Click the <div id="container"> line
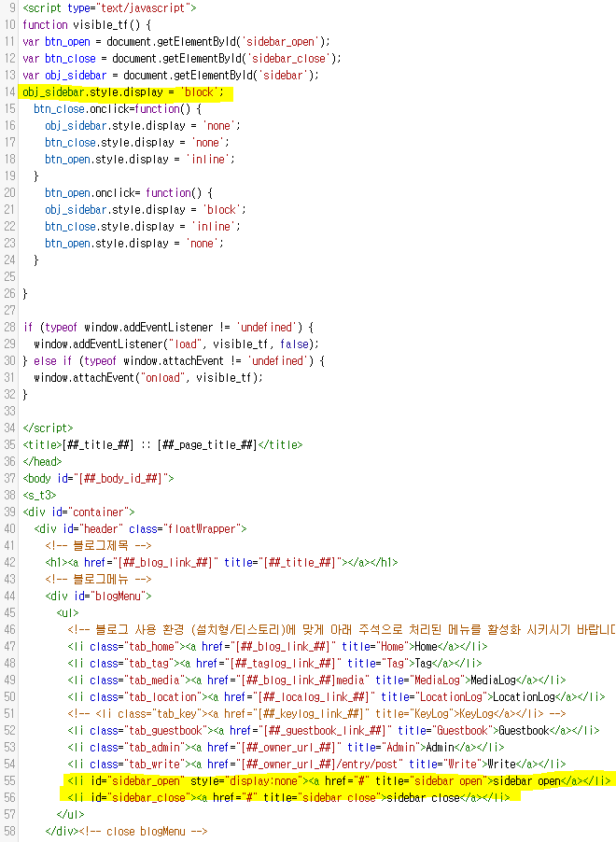The height and width of the screenshot is (842, 616). pos(78,512)
